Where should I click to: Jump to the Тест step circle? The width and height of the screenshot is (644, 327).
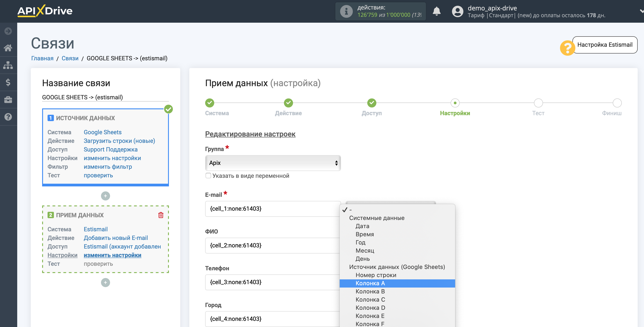(538, 103)
